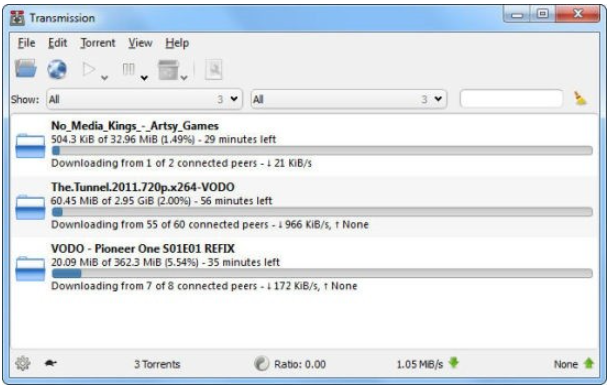Screen dimensions: 609x387
Task: Click the green download arrow in status bar
Action: point(453,363)
